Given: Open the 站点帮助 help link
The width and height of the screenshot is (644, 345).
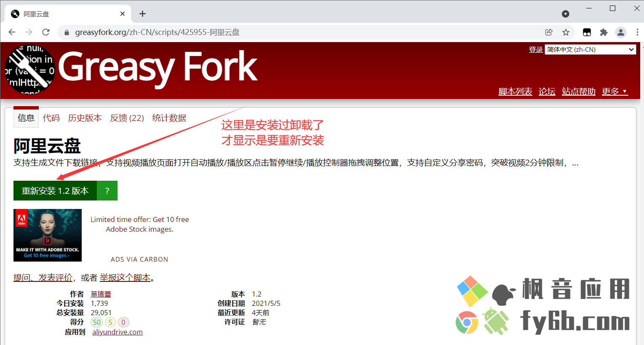Looking at the screenshot, I should 578,91.
